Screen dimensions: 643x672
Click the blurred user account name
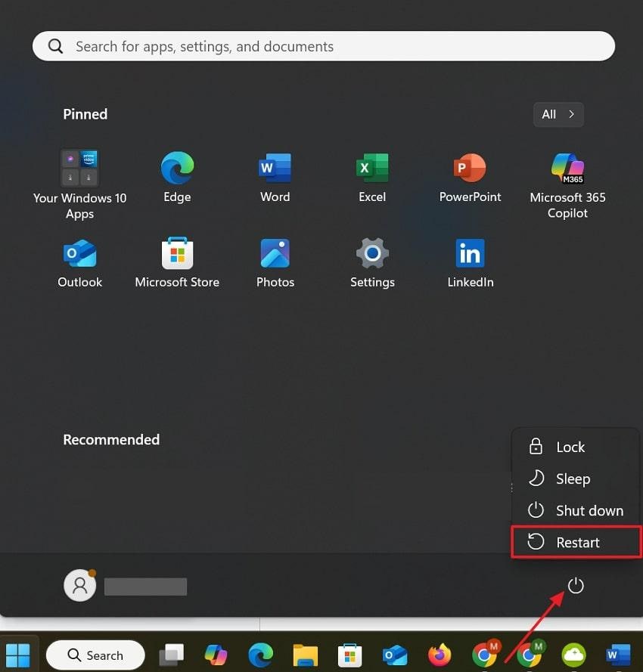[145, 587]
